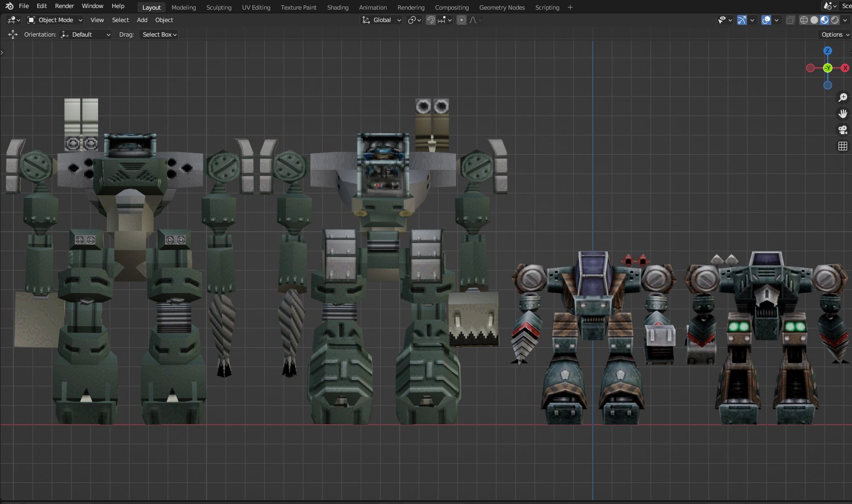
Task: Click the scene browse icon at top right
Action: point(830,6)
